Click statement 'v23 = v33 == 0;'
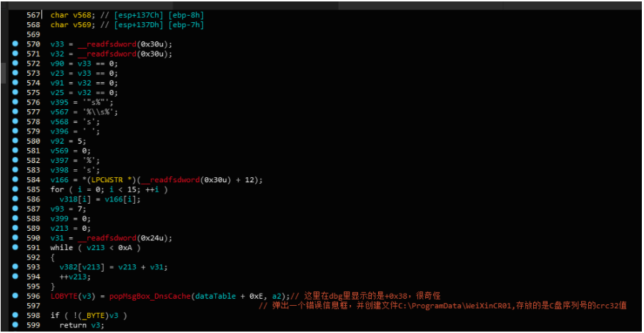644x333 pixels. tap(84, 73)
